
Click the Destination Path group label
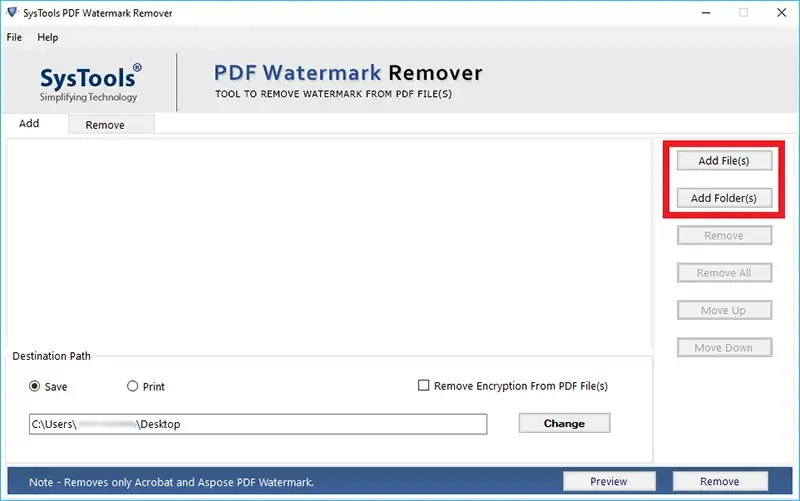(x=52, y=356)
